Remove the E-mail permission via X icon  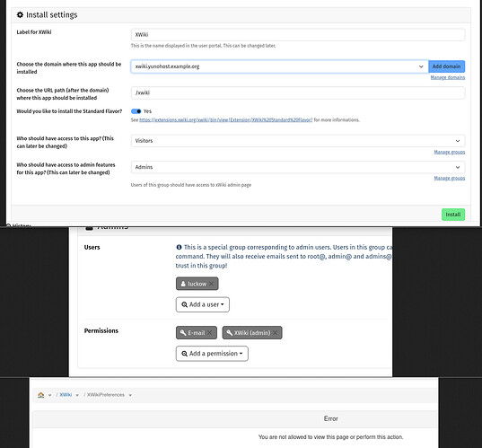(x=209, y=333)
